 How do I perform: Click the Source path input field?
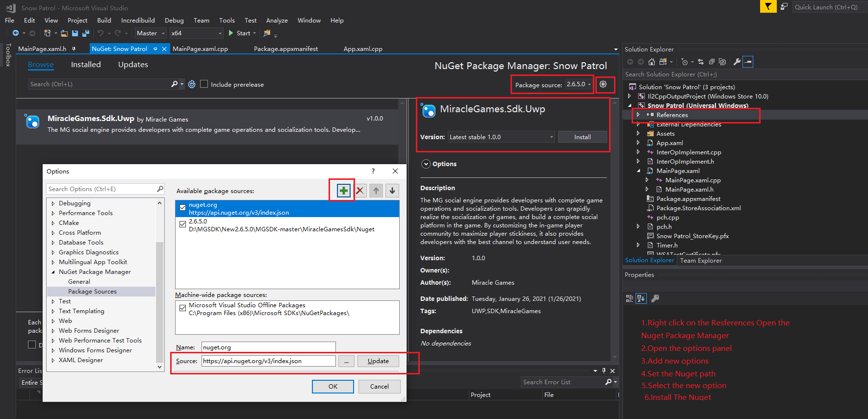click(x=268, y=361)
